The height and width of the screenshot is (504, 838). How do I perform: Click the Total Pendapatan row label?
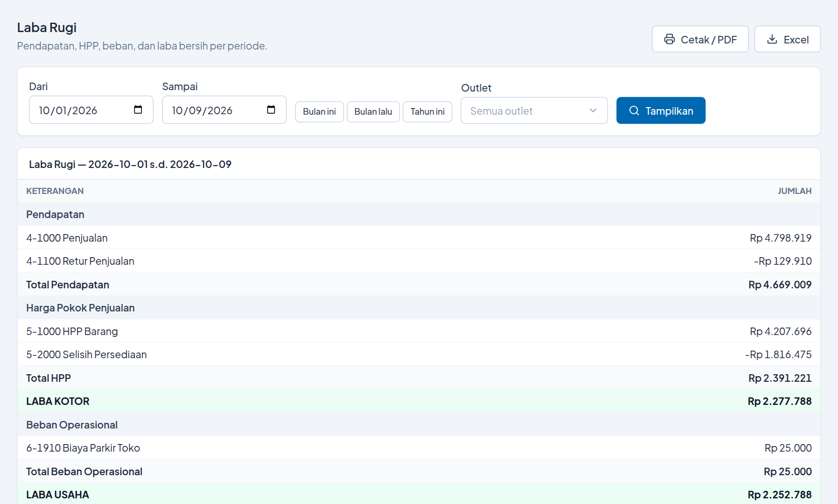pos(67,285)
